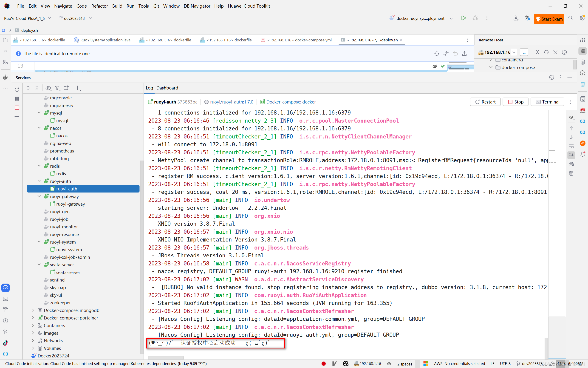
Task: Open the Terminal tool window icon
Action: 5,299
